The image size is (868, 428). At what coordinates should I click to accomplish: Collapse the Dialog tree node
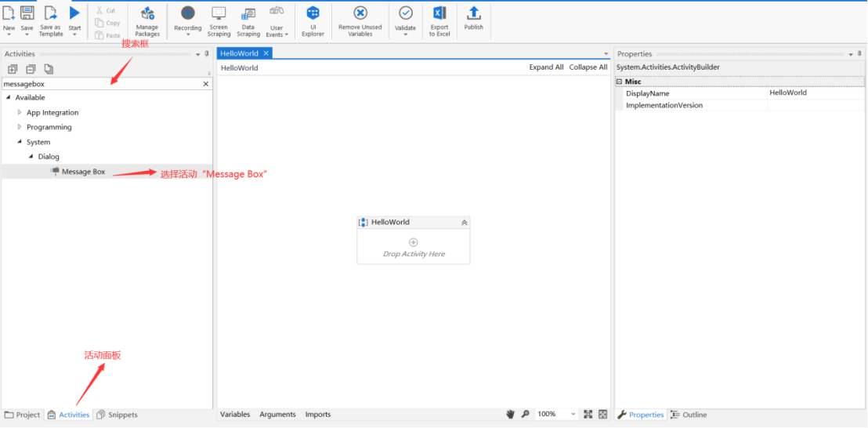(x=31, y=157)
